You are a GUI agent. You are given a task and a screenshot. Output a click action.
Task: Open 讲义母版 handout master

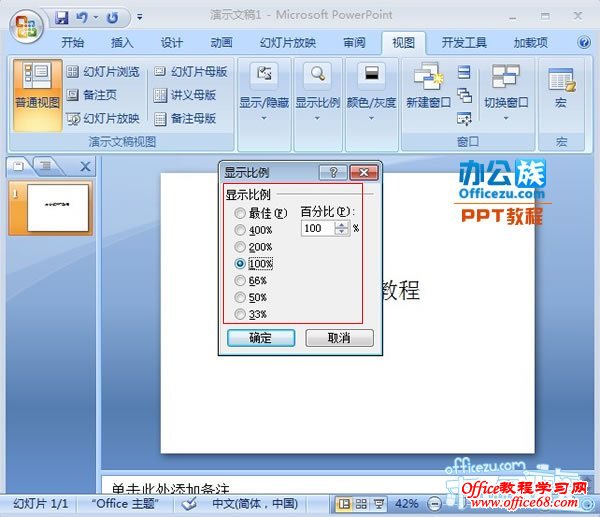185,95
